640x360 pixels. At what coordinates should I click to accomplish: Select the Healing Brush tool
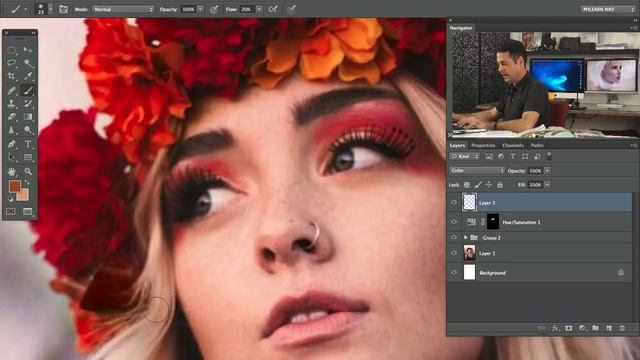[11, 90]
